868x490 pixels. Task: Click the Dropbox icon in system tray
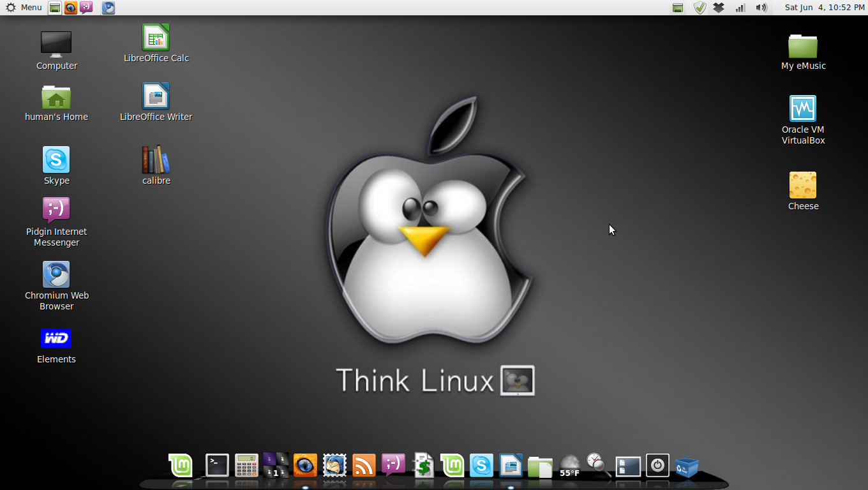719,8
